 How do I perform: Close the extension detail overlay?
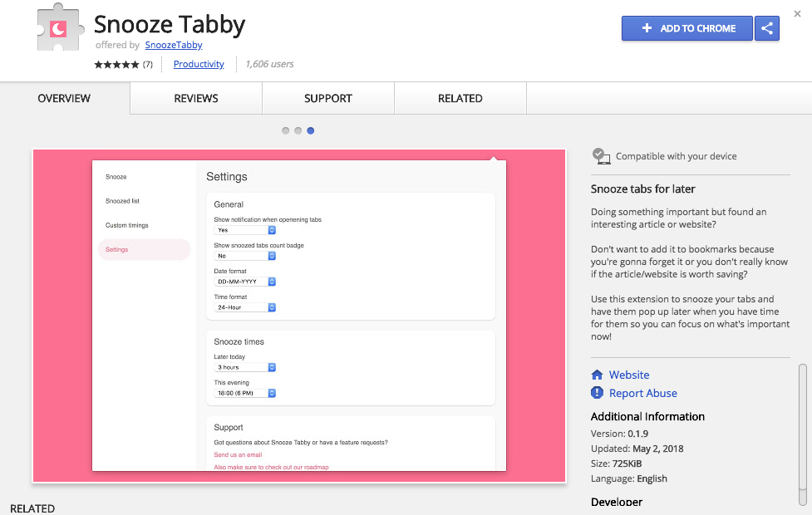[798, 14]
